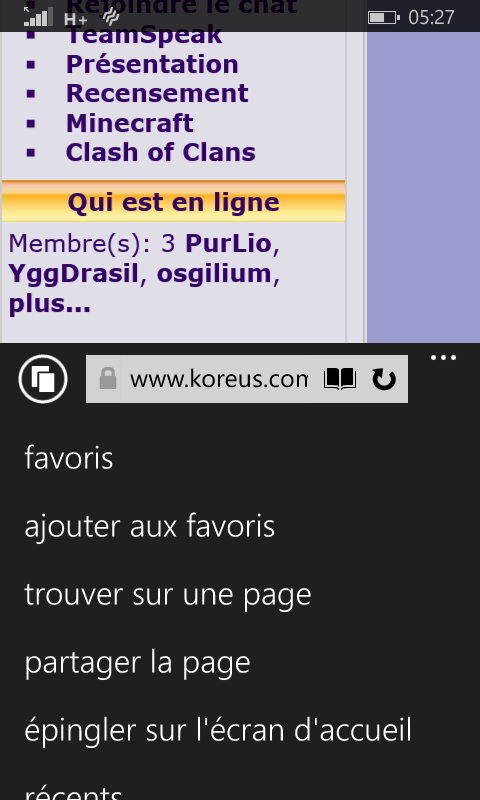480x800 pixels.
Task: Tap the padlock security icon
Action: click(x=108, y=379)
